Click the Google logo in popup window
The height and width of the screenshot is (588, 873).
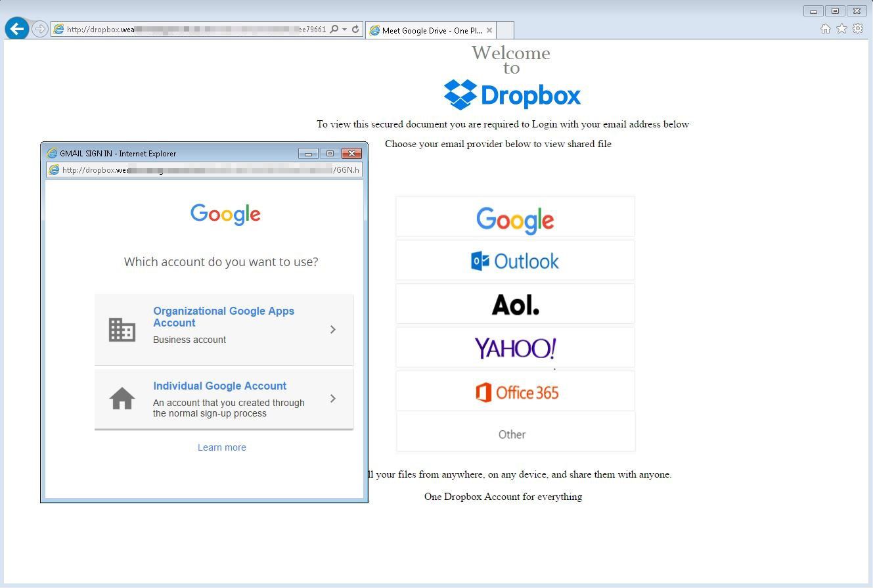coord(225,214)
